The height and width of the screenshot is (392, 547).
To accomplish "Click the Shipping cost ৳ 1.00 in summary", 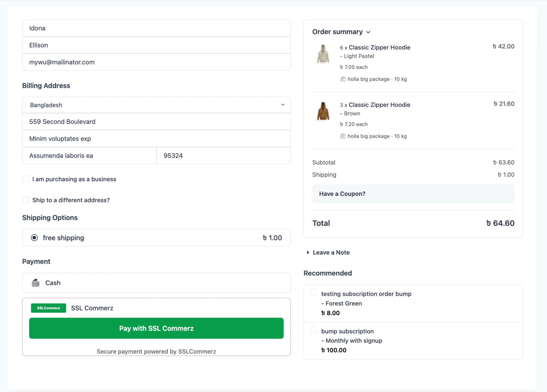I will [506, 175].
